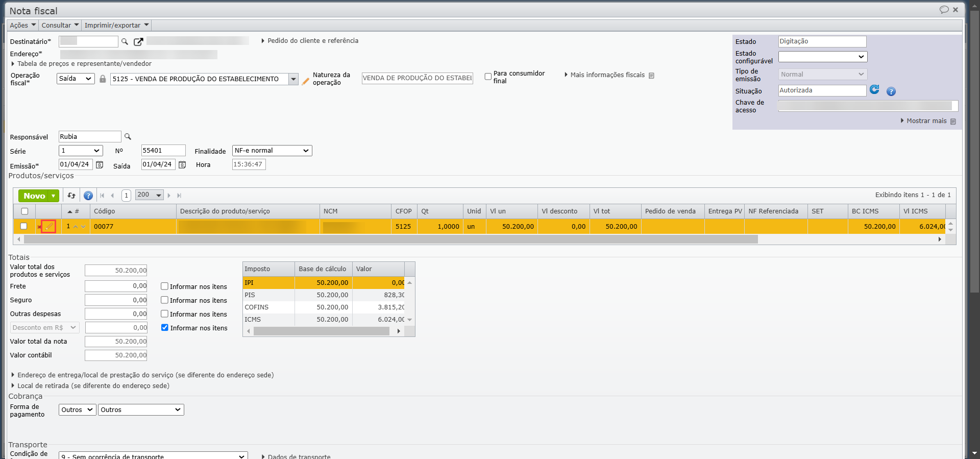Click the edit pencil icon on item row 00077
Viewport: 980px width, 459px height.
[x=49, y=226]
